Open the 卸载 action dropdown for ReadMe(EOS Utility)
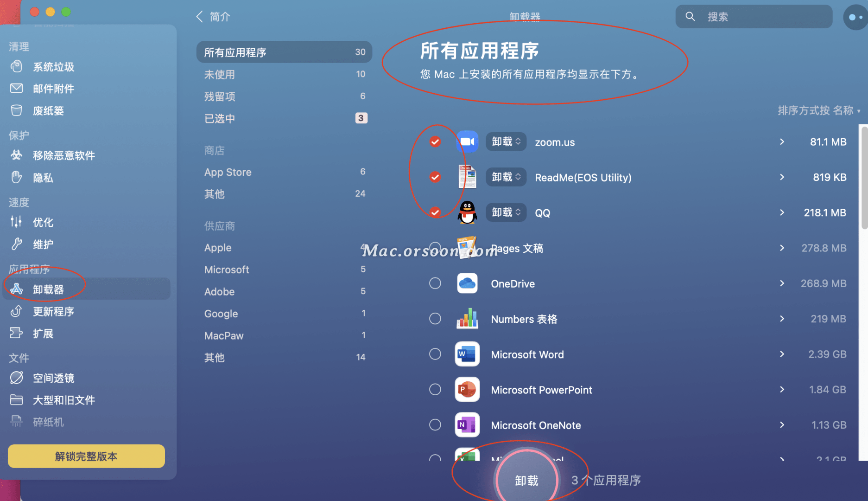The width and height of the screenshot is (868, 501). (x=506, y=177)
